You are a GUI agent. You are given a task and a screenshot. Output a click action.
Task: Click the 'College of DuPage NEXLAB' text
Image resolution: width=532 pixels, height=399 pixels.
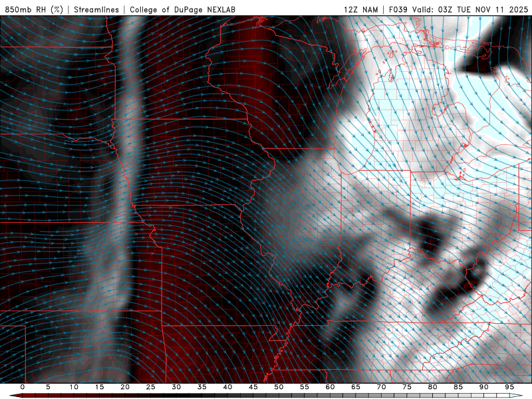tap(182, 9)
